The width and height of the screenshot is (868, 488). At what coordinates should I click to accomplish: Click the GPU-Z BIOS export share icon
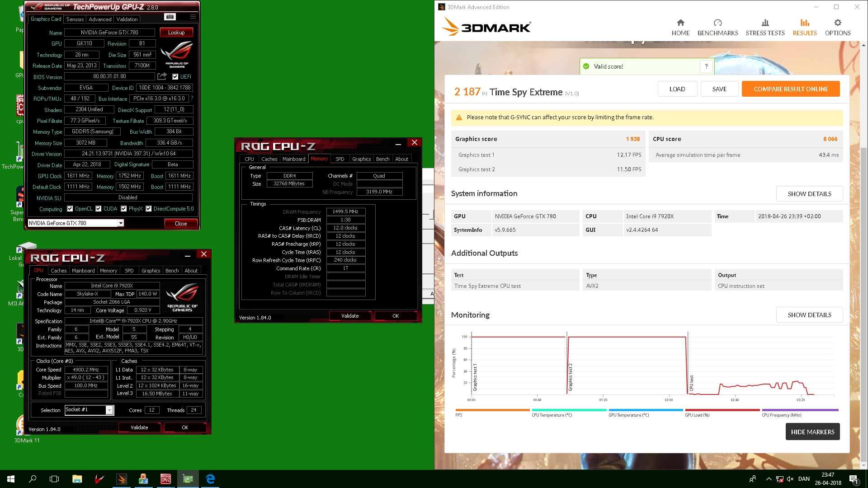[x=162, y=76]
